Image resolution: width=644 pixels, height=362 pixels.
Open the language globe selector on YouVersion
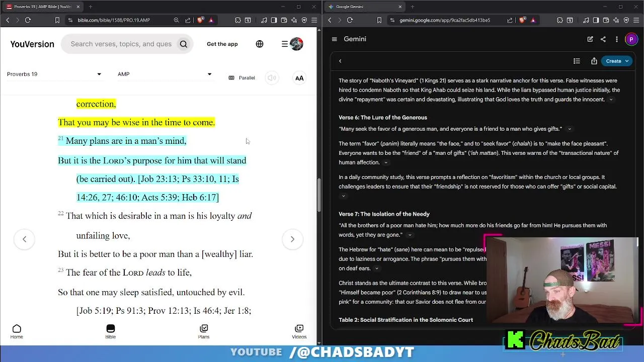tap(260, 44)
